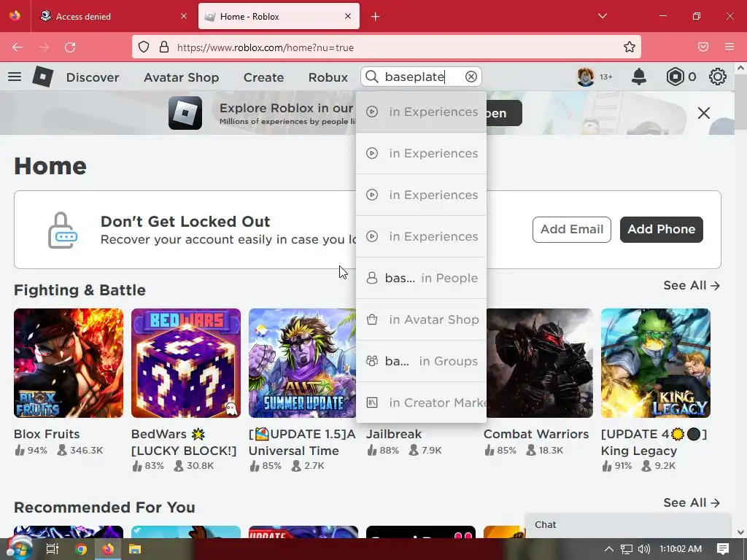
Task: Click the 1:10:02 AM taskbar clock
Action: tap(681, 548)
